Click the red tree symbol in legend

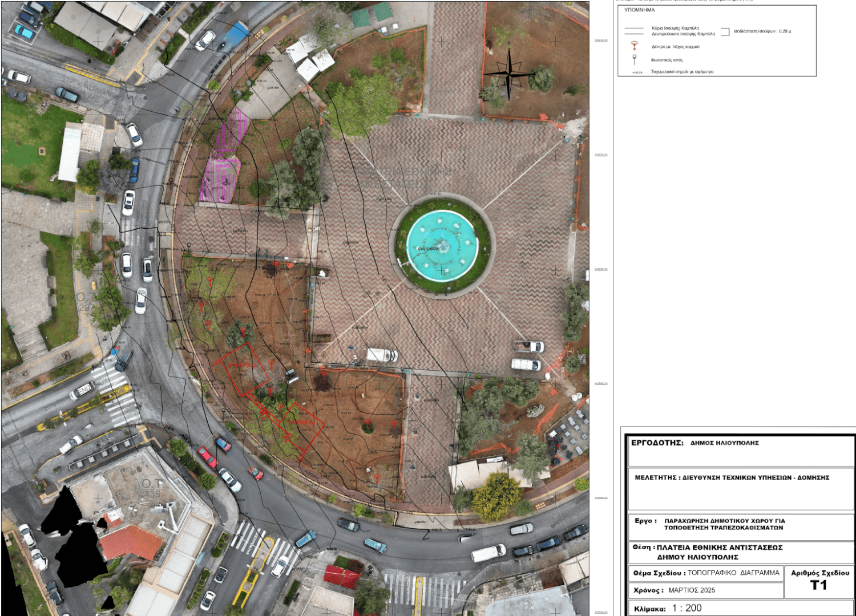[634, 46]
